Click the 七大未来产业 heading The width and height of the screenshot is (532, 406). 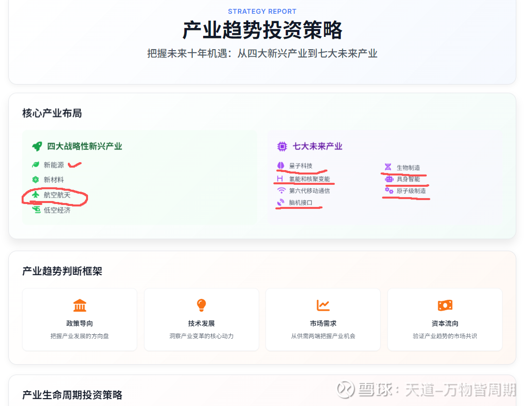[318, 146]
